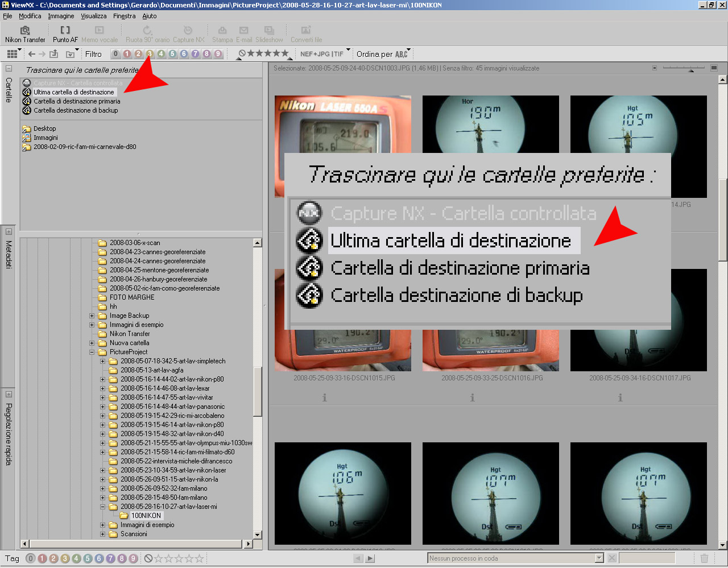Toggle filter label 7 (purple)

[195, 54]
